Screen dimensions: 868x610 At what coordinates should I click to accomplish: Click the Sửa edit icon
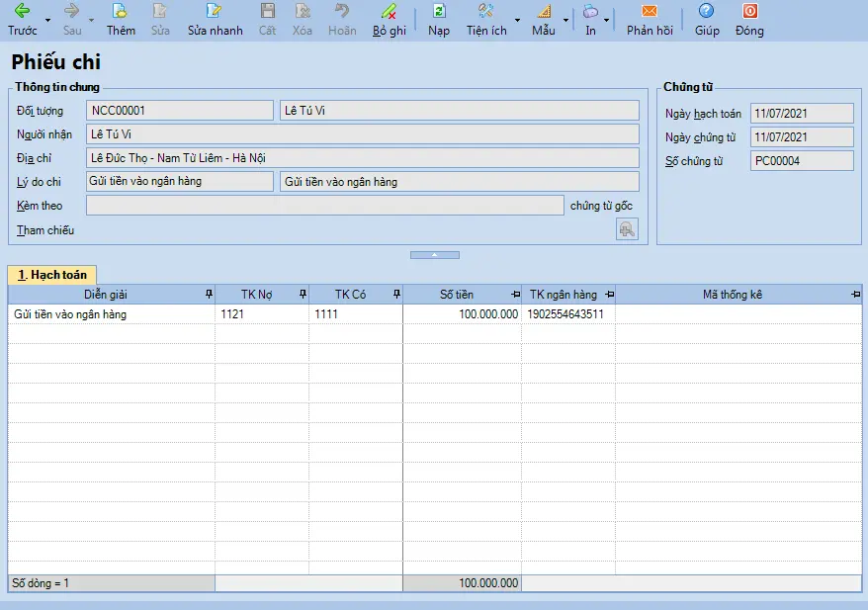pyautogui.click(x=160, y=11)
